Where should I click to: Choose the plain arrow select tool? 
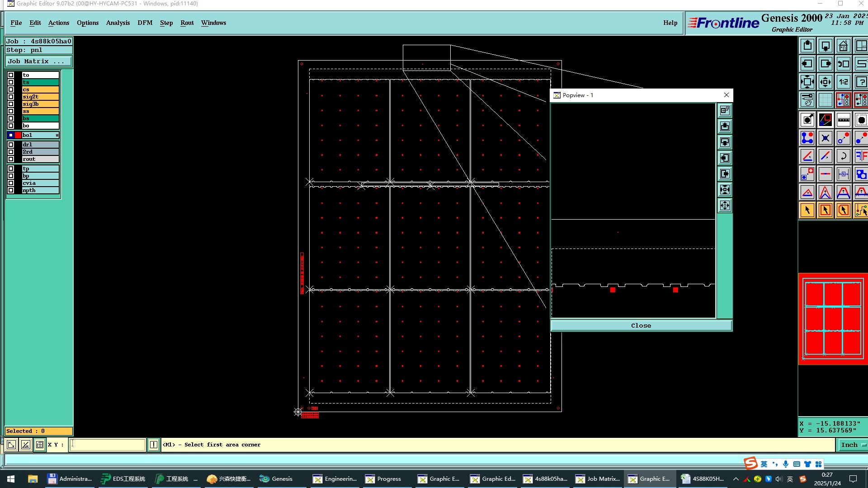click(x=807, y=210)
